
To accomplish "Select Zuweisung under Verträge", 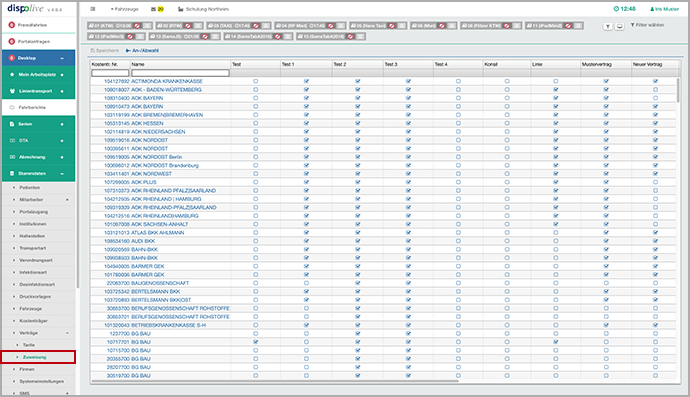I will pyautogui.click(x=34, y=357).
